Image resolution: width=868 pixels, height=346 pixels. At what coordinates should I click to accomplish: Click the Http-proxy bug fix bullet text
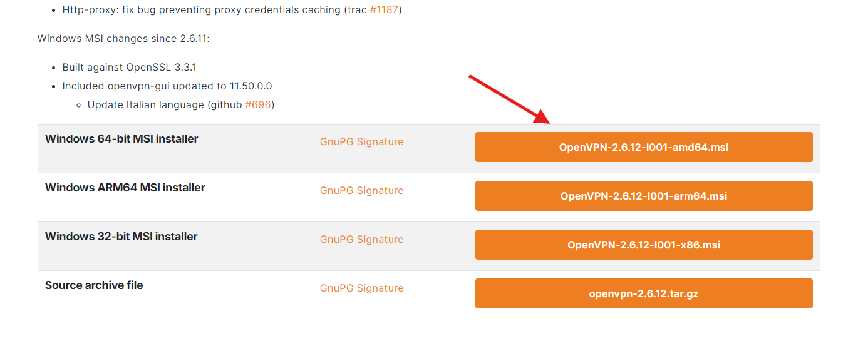point(200,11)
